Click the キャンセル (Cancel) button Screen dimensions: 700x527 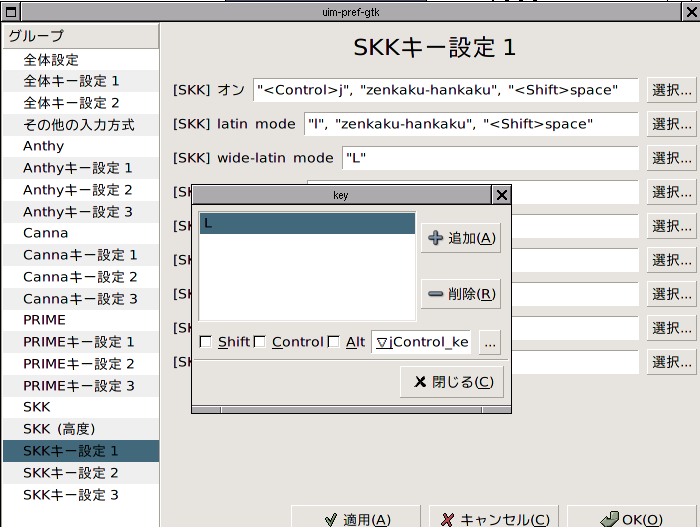(x=494, y=519)
